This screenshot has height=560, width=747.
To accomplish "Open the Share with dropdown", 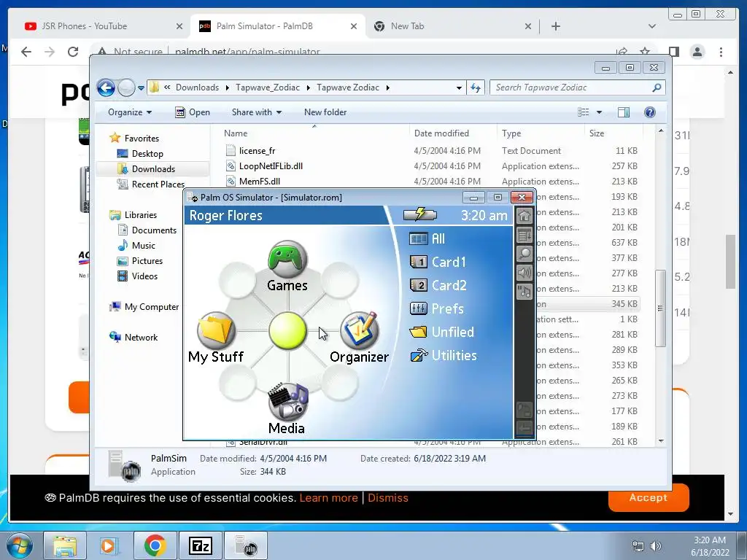I will (x=257, y=112).
